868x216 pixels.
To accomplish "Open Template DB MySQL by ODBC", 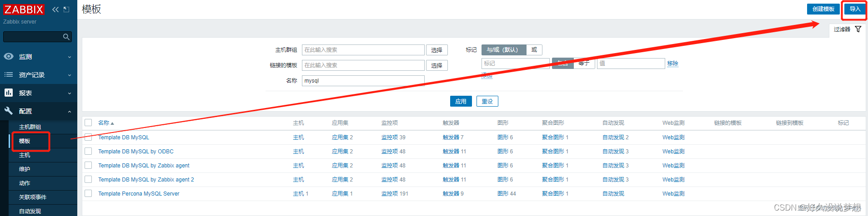I will [136, 152].
